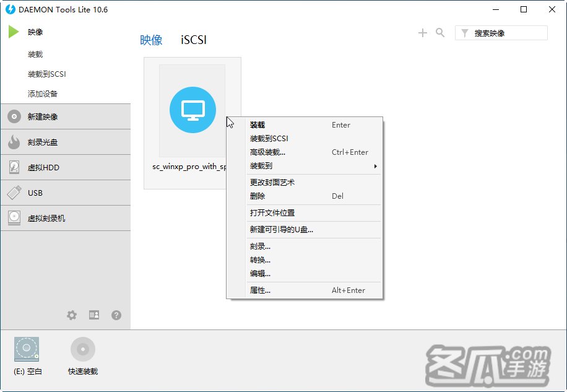Select the (E:) 空白 virtual drive icon
The image size is (567, 392).
tap(27, 349)
